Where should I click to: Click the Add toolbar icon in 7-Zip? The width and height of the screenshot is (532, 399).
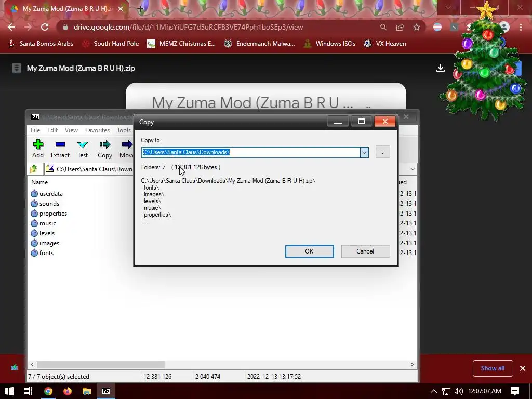(38, 149)
